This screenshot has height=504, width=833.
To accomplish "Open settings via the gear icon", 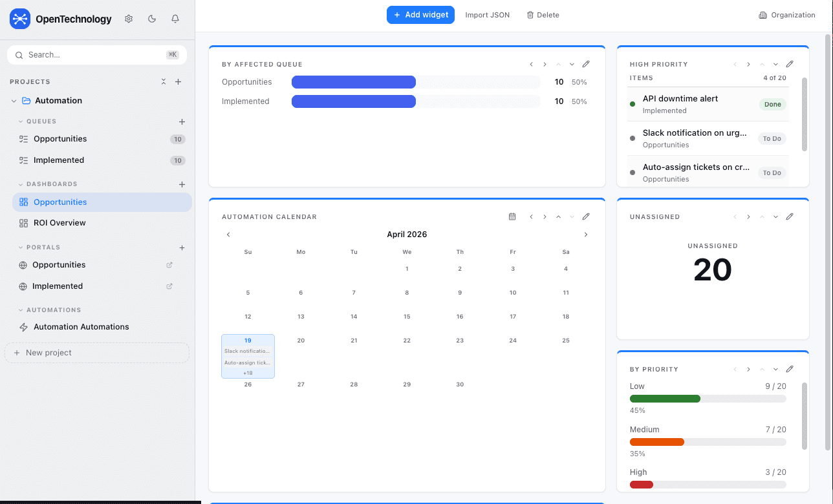I will coord(129,19).
